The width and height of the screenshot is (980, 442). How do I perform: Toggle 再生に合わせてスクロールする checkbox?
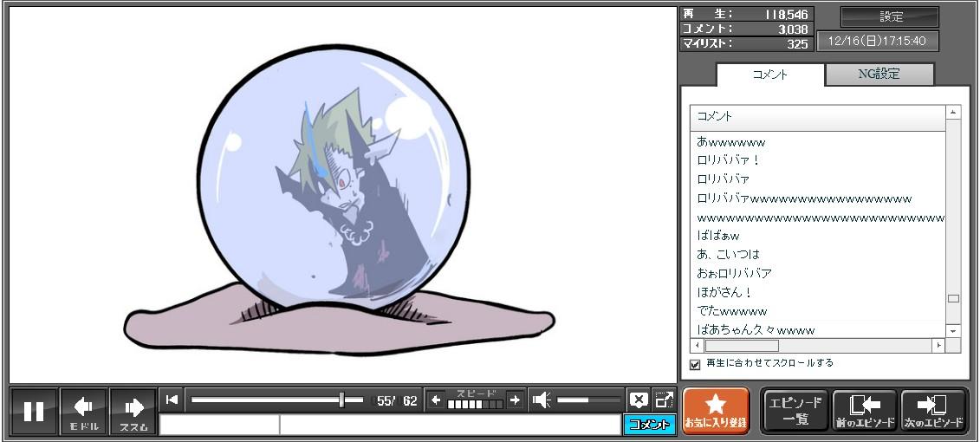(x=695, y=364)
